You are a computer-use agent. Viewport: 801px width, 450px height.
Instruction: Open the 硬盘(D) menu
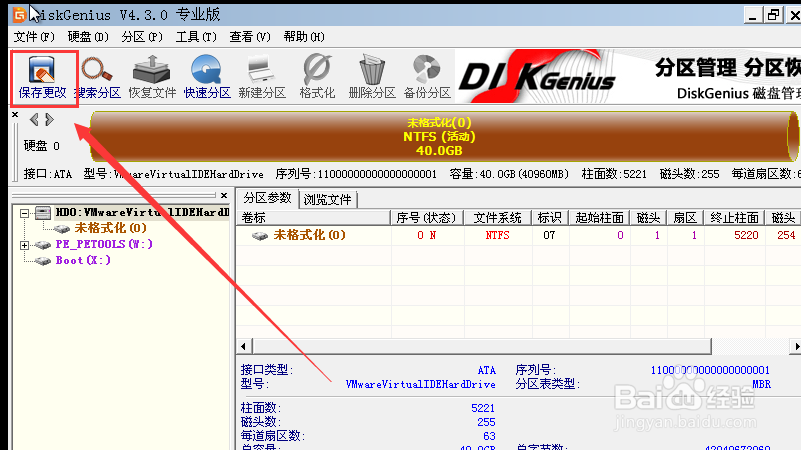click(x=88, y=37)
